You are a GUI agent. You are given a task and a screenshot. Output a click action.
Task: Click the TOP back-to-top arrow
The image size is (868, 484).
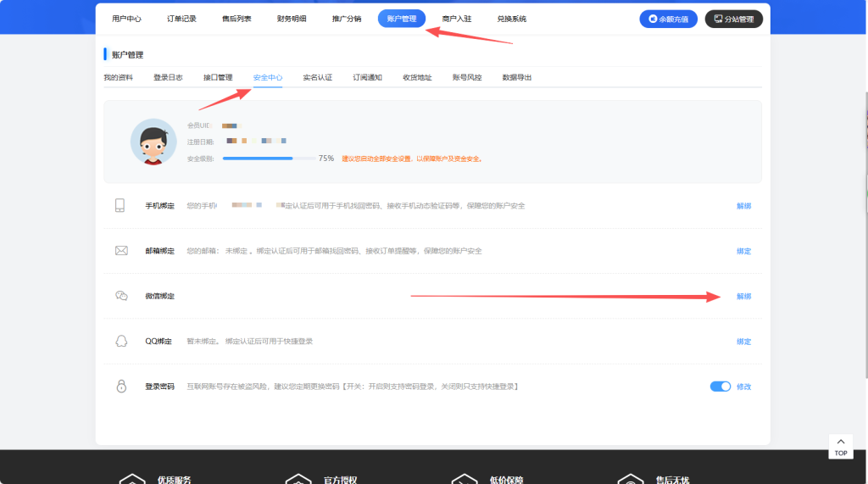tap(840, 446)
